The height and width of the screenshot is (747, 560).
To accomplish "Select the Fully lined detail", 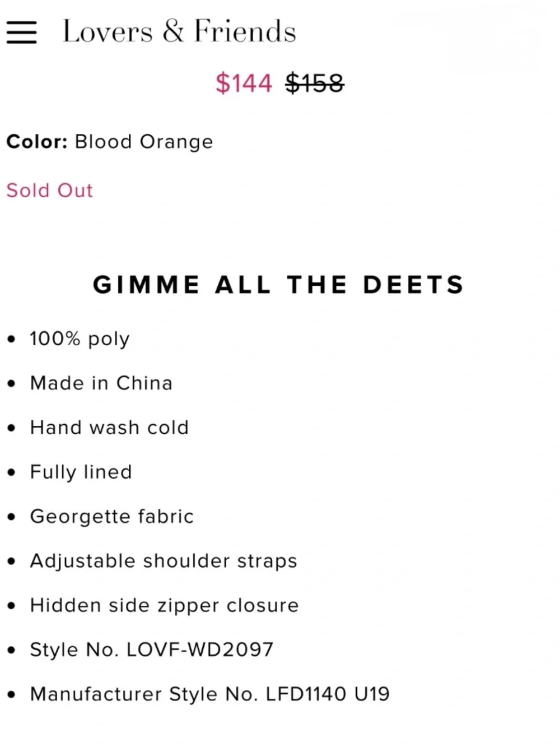I will [x=81, y=472].
